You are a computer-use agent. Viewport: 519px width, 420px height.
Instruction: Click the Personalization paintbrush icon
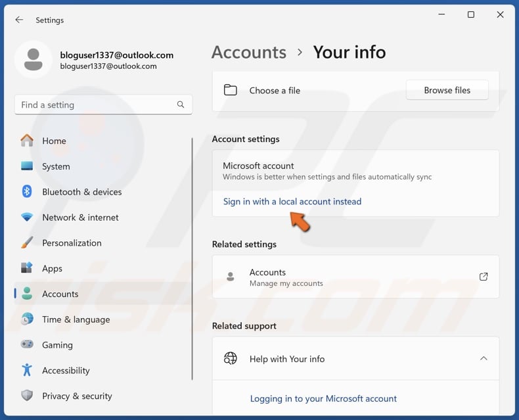27,243
